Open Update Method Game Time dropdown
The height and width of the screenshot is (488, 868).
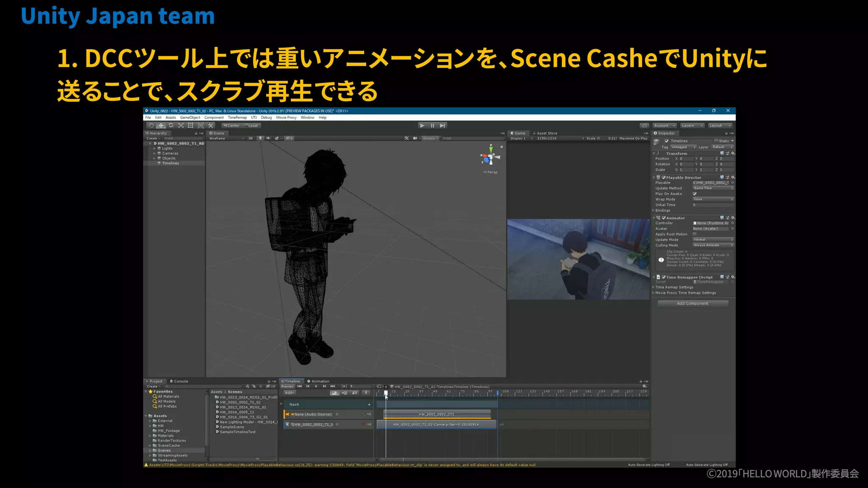click(x=713, y=188)
